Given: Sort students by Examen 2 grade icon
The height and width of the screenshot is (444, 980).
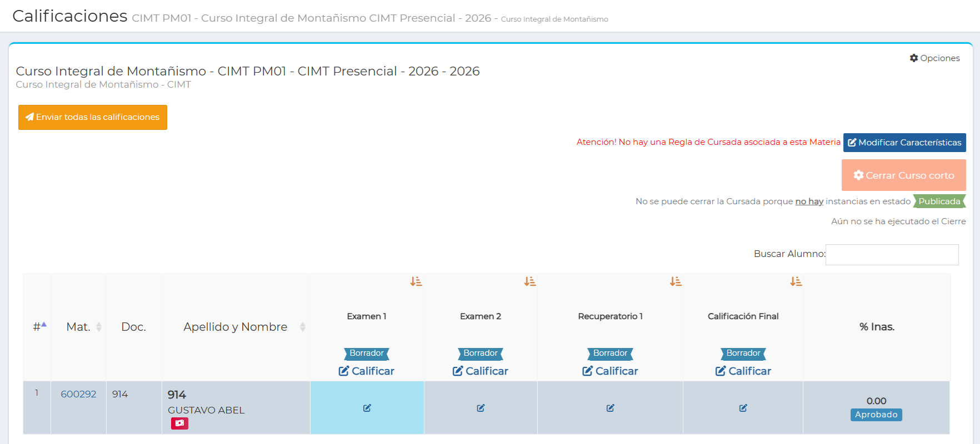Looking at the screenshot, I should pyautogui.click(x=530, y=282).
